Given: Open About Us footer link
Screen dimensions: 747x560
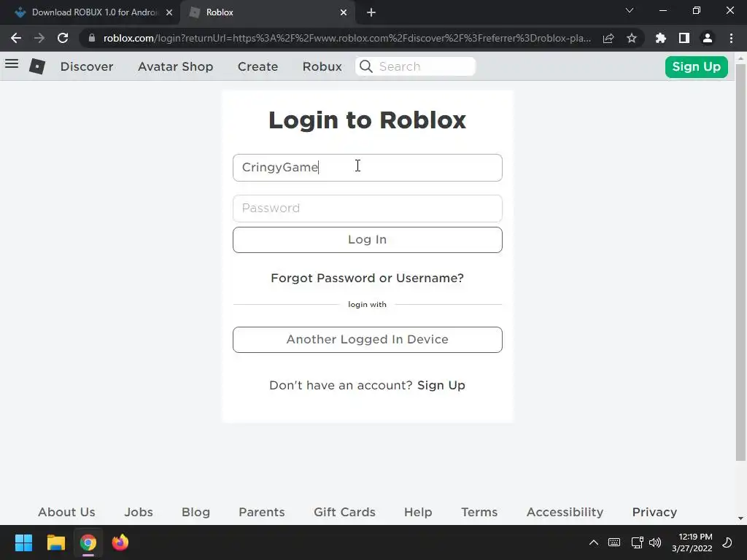Looking at the screenshot, I should pos(66,512).
